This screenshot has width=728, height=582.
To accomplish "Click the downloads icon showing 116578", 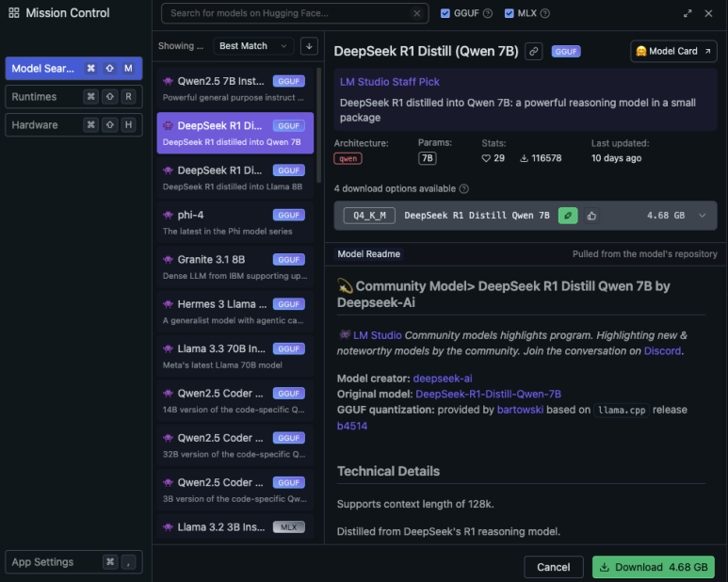I will pyautogui.click(x=525, y=158).
